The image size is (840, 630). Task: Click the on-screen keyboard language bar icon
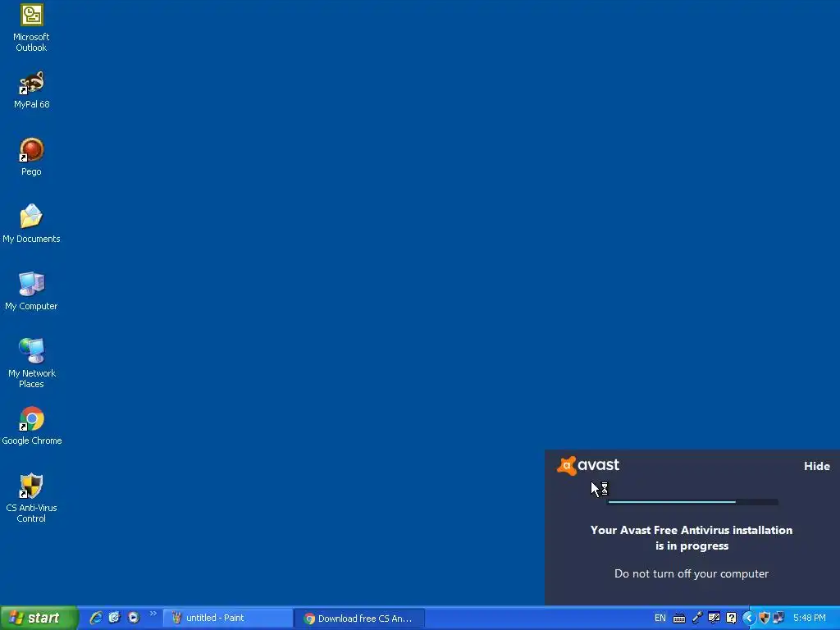tap(678, 619)
